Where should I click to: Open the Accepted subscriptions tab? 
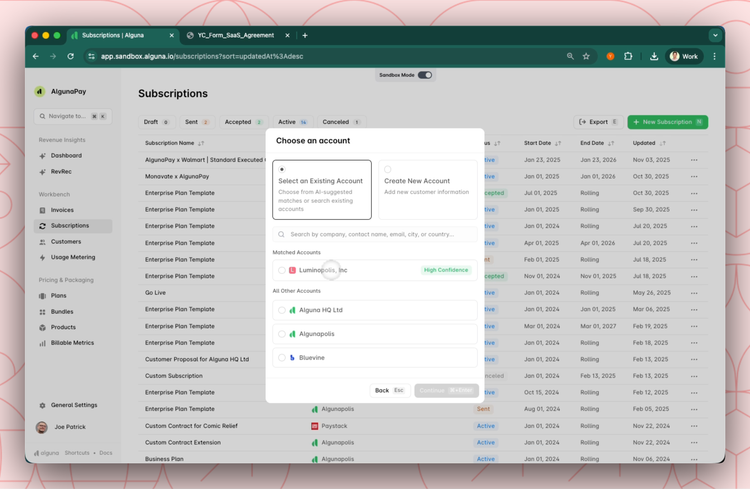point(244,122)
